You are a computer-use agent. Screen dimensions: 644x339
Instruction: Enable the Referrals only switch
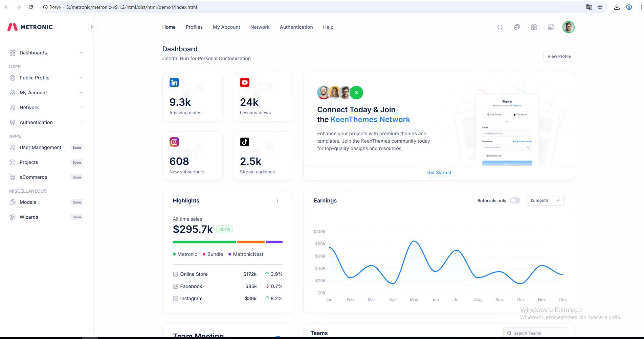tap(515, 200)
